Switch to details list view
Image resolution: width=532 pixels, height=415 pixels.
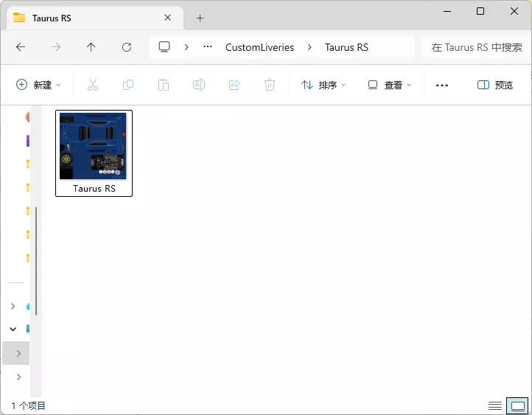[x=495, y=405]
